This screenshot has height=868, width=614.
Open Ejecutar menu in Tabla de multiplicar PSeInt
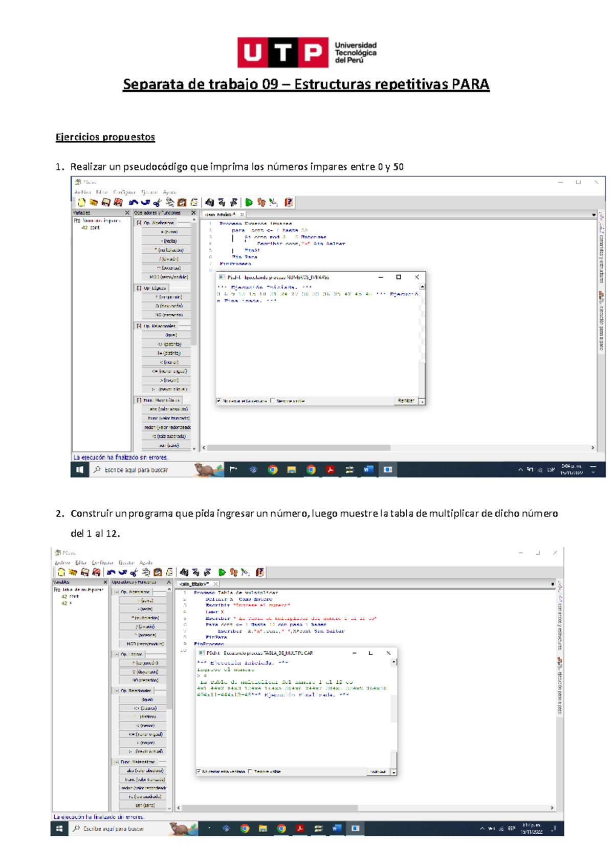(x=126, y=562)
